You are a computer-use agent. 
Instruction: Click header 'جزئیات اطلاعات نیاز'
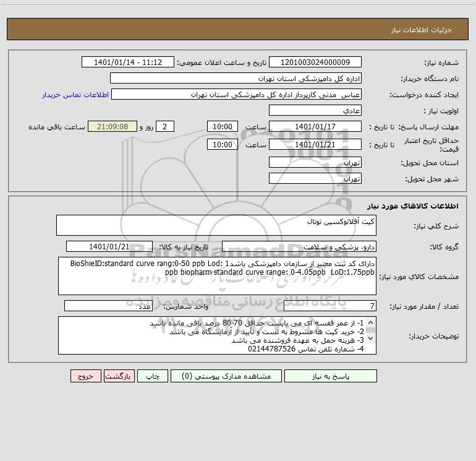point(422,30)
